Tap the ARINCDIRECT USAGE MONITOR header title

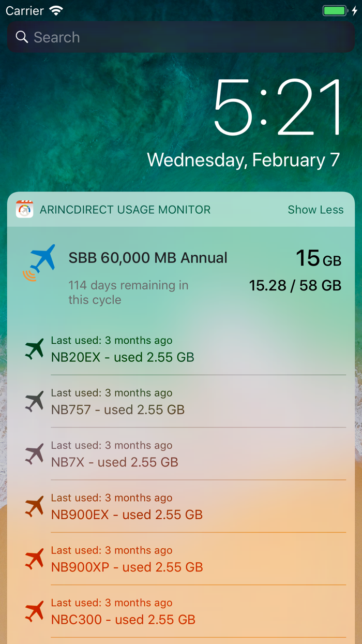[125, 209]
